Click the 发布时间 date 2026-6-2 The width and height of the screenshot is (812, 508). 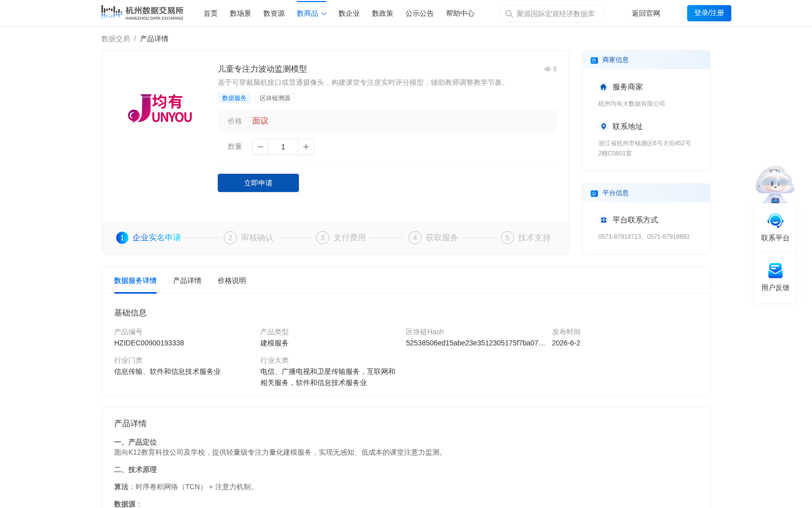[x=566, y=343]
